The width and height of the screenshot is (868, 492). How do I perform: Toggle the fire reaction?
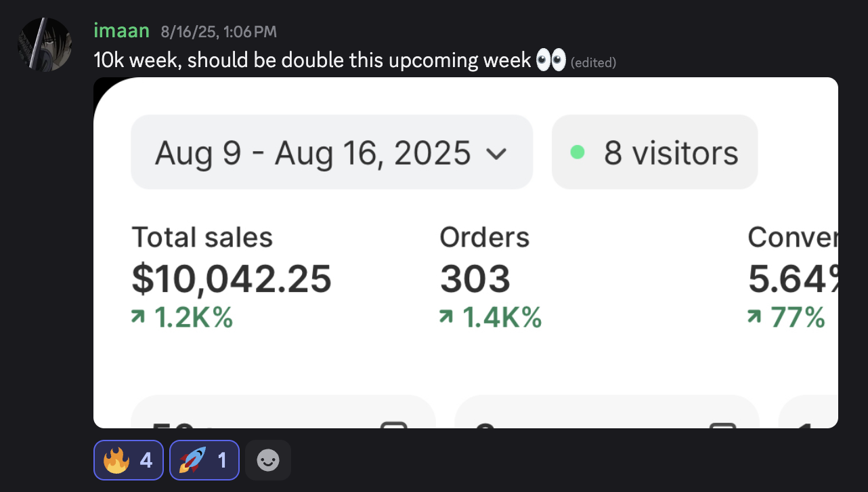128,460
